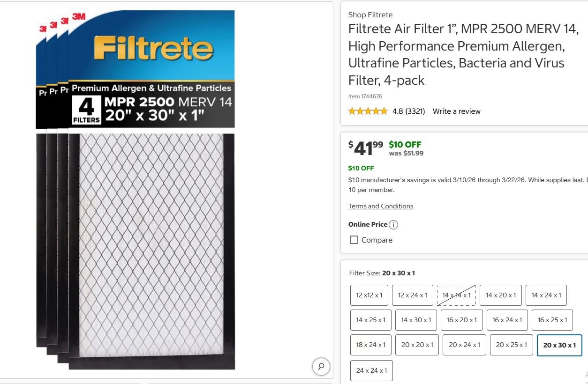Open Write a review link

click(456, 111)
